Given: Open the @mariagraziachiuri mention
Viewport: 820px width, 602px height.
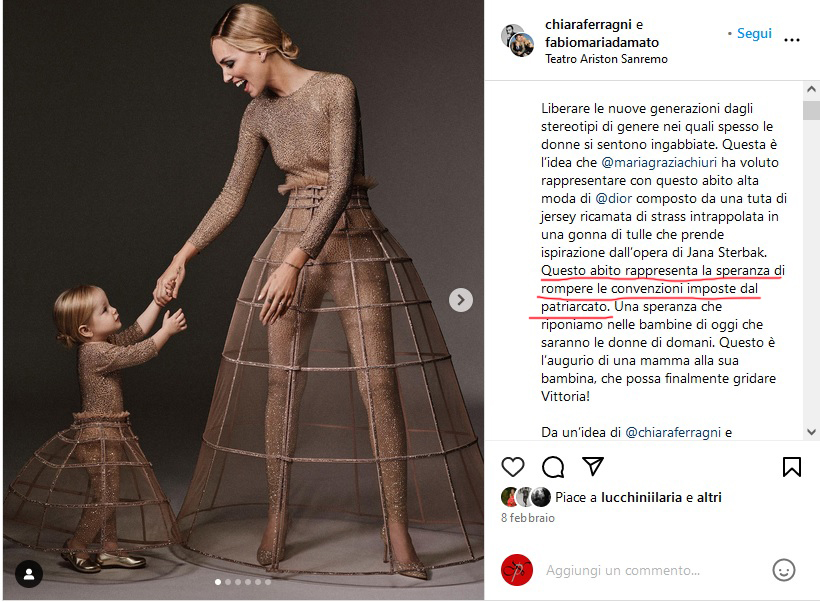Looking at the screenshot, I should click(x=659, y=163).
